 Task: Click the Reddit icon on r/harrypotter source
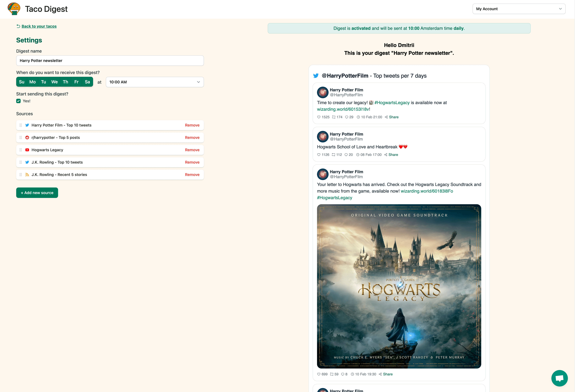[x=27, y=138]
